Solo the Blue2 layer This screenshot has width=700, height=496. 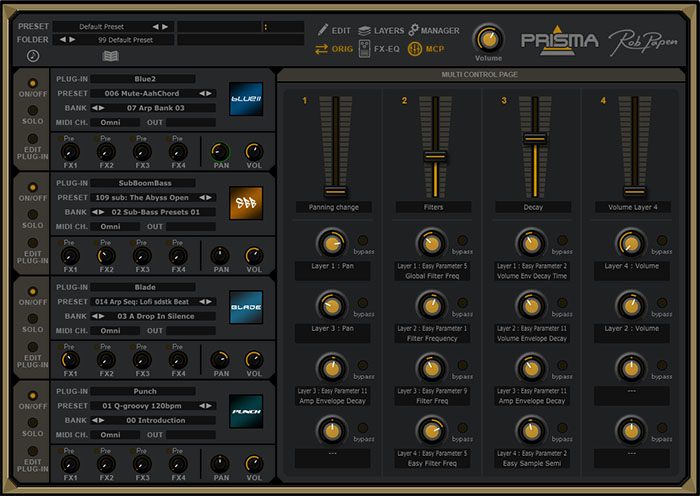[33, 110]
